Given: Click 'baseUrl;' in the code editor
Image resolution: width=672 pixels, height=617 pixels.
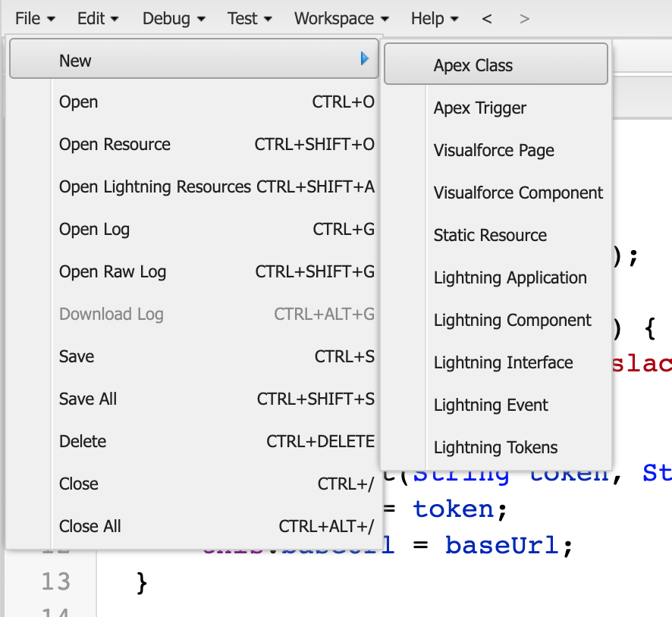Looking at the screenshot, I should [x=509, y=546].
